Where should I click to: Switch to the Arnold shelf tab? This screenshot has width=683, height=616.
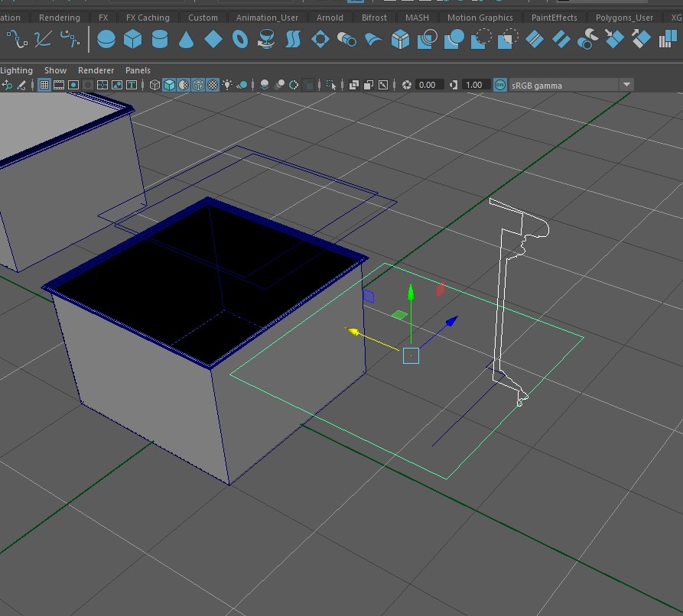pos(330,18)
